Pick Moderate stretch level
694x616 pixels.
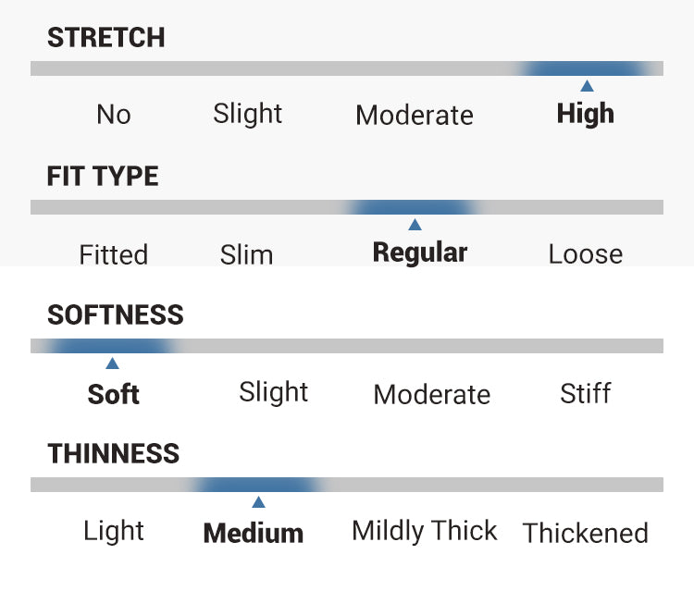[x=414, y=116]
